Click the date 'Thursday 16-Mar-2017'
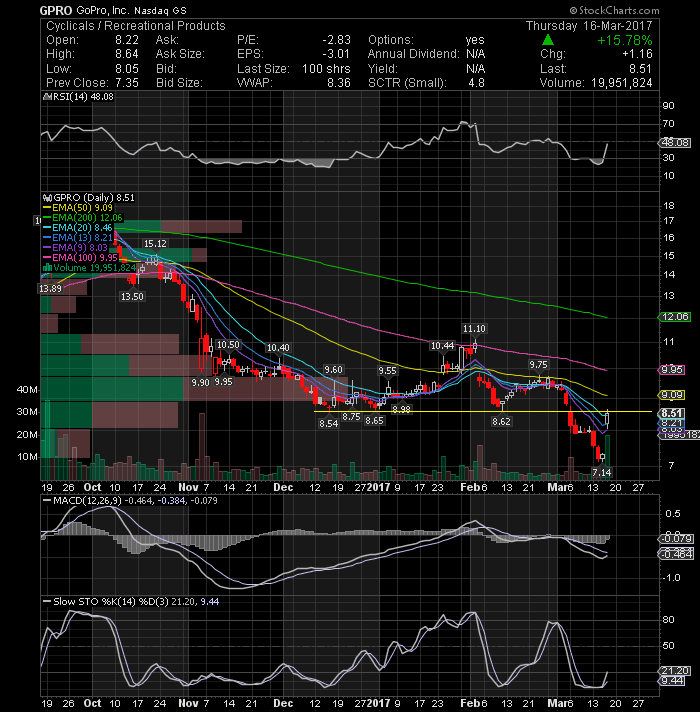The width and height of the screenshot is (700, 712). click(x=589, y=26)
